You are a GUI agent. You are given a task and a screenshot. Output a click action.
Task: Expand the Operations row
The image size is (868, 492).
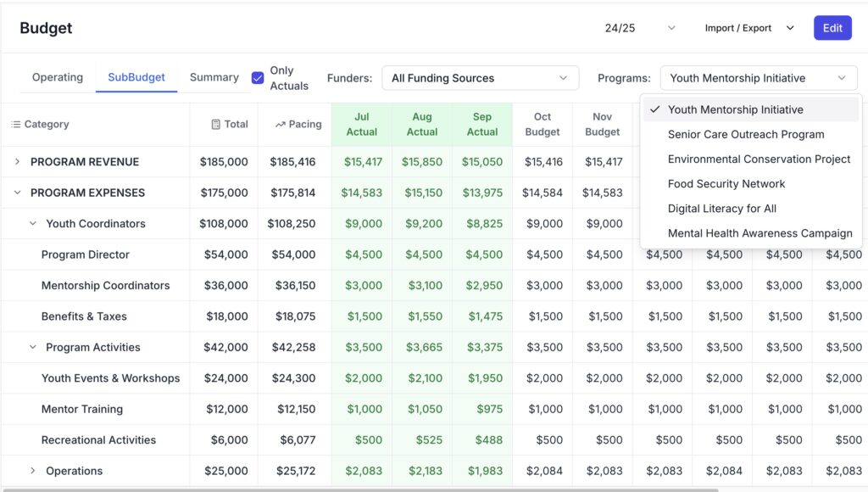33,471
